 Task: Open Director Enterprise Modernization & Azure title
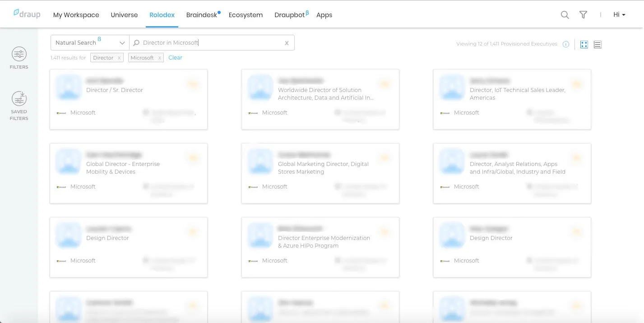pyautogui.click(x=324, y=242)
